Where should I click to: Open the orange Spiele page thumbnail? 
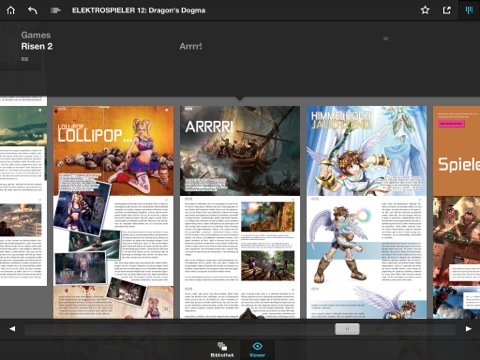(x=456, y=212)
